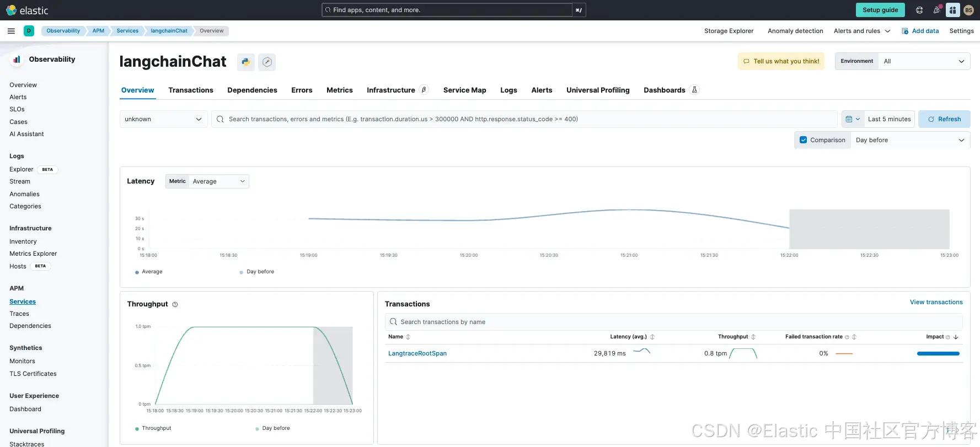
Task: Open the hamburger navigation menu
Action: tap(11, 31)
